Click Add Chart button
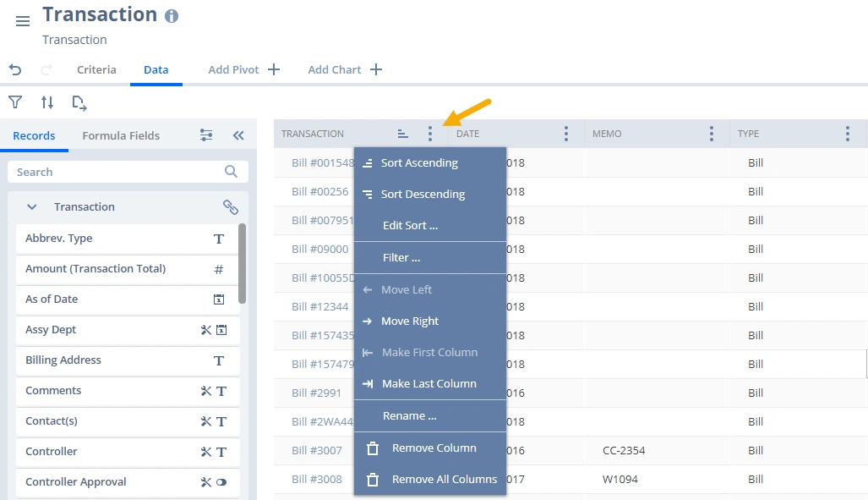The height and width of the screenshot is (500, 868). [x=345, y=70]
